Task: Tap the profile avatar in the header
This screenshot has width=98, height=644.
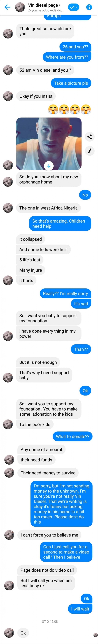Action: coord(20,7)
